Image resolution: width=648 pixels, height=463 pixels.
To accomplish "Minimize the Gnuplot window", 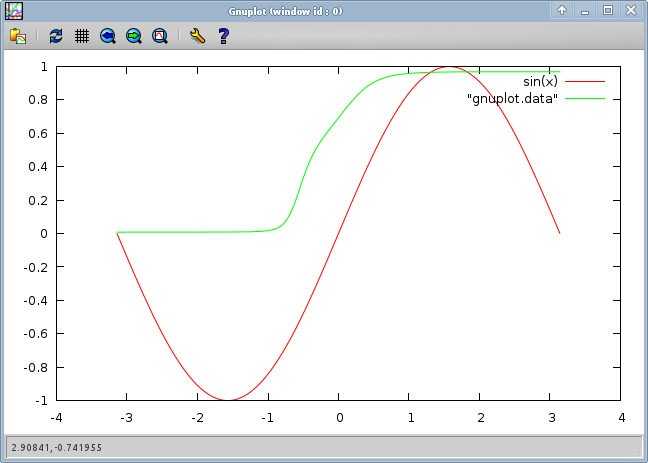I will click(585, 11).
